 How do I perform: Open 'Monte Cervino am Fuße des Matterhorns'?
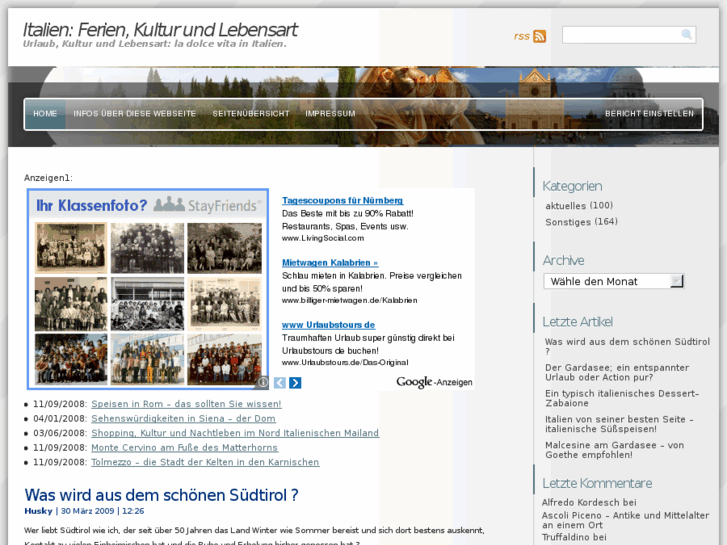coord(185,448)
